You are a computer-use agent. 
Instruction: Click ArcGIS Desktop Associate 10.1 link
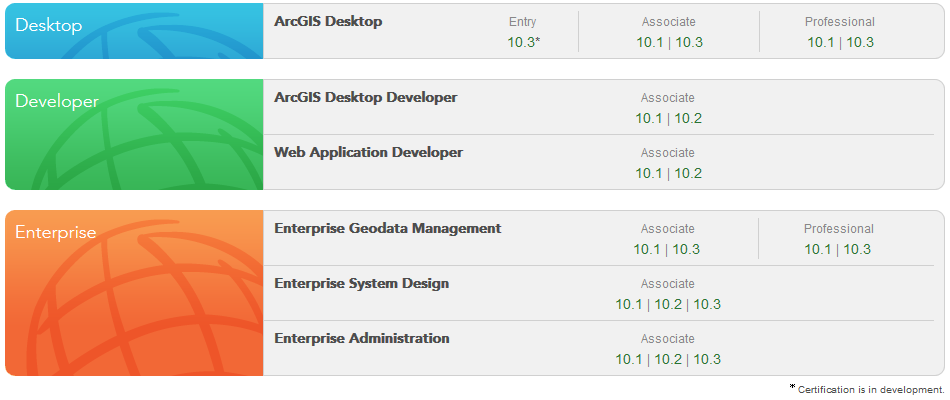649,42
